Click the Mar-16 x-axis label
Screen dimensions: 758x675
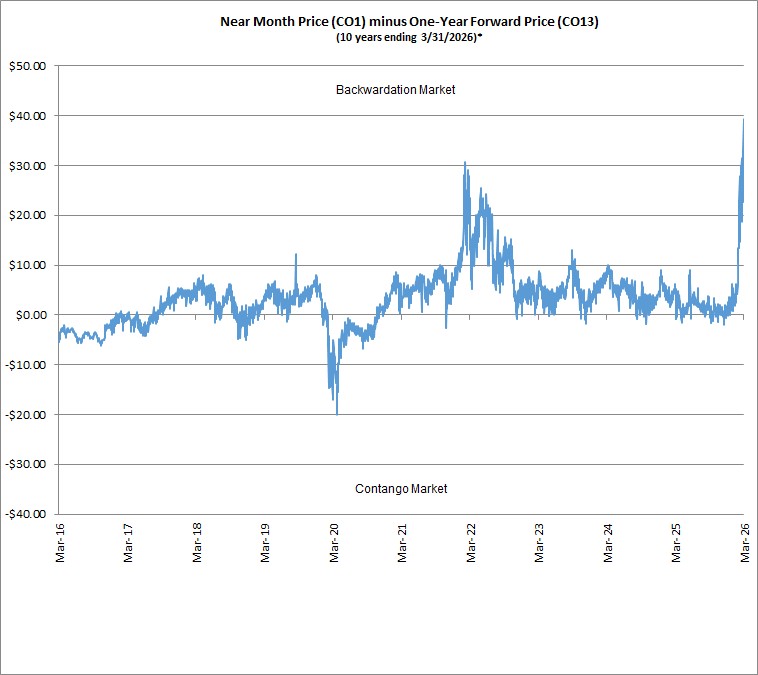click(60, 543)
